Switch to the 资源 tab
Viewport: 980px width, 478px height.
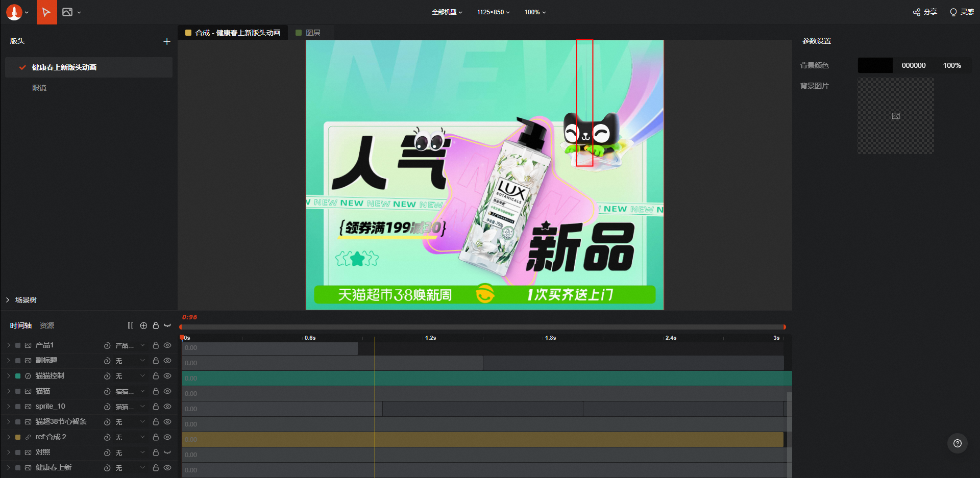tap(47, 325)
